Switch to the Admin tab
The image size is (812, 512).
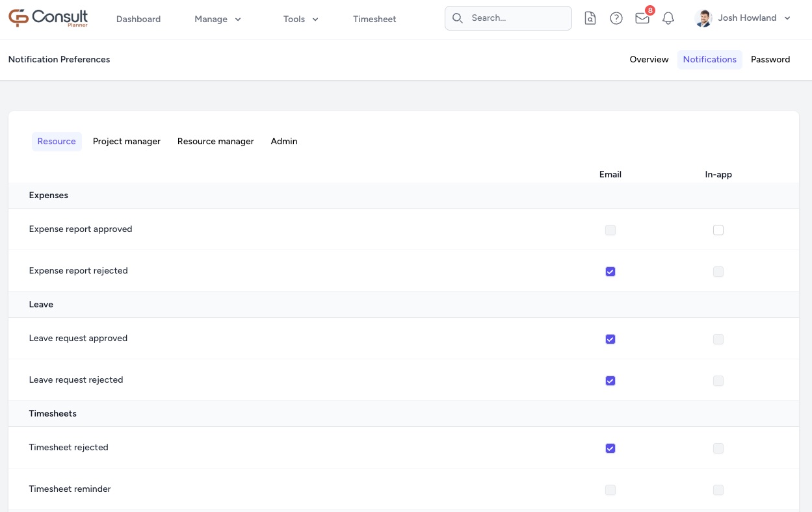click(284, 141)
